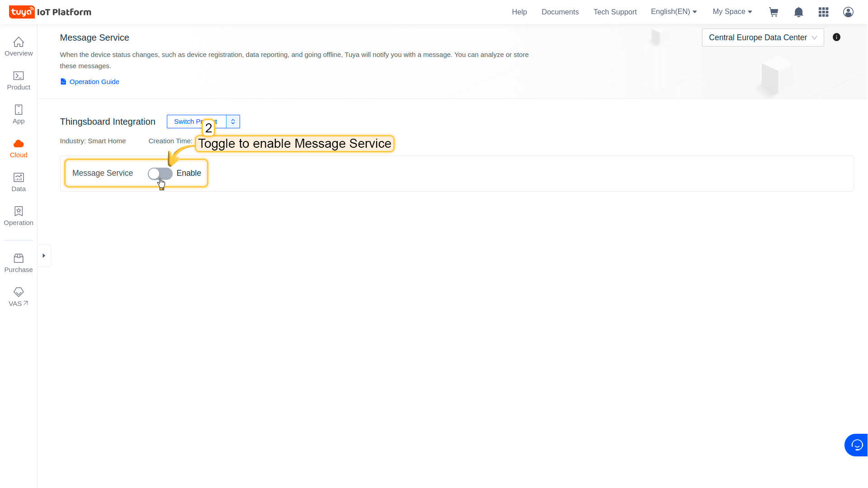Open the Help menu item

tap(519, 12)
